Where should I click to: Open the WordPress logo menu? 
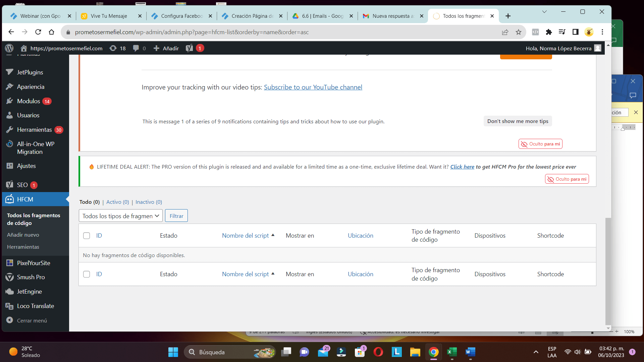tap(9, 48)
